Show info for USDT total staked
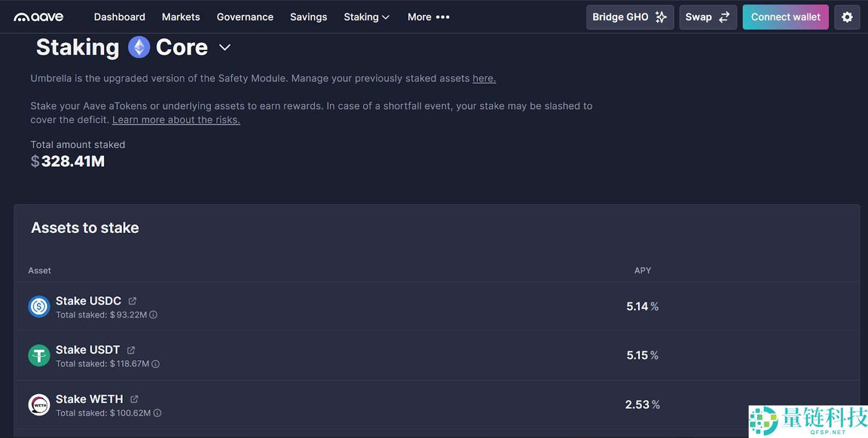The image size is (868, 438). [x=156, y=364]
